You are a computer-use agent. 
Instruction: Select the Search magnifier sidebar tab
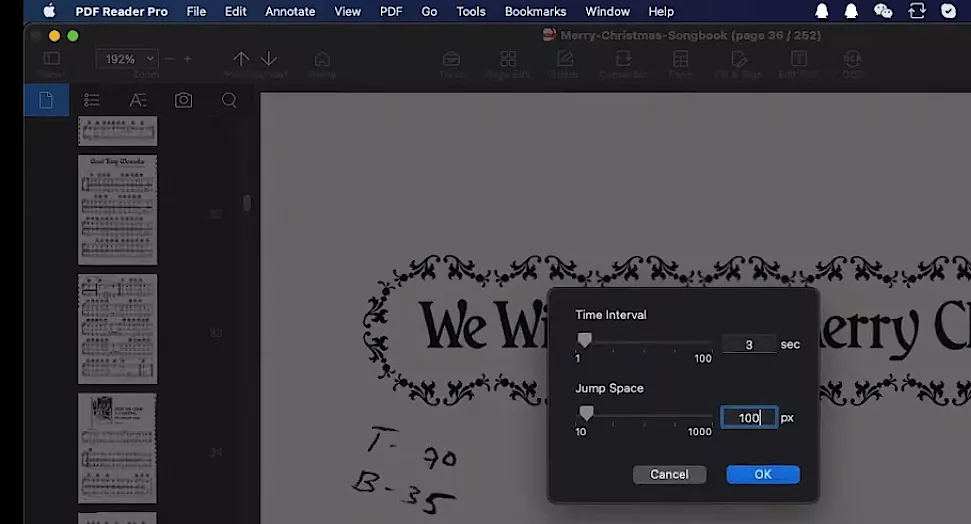229,100
